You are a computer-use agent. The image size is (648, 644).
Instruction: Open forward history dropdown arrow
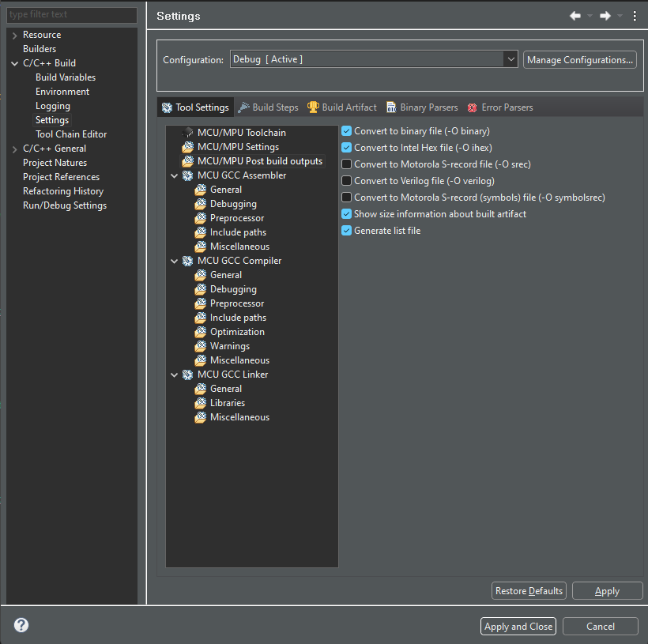point(620,16)
